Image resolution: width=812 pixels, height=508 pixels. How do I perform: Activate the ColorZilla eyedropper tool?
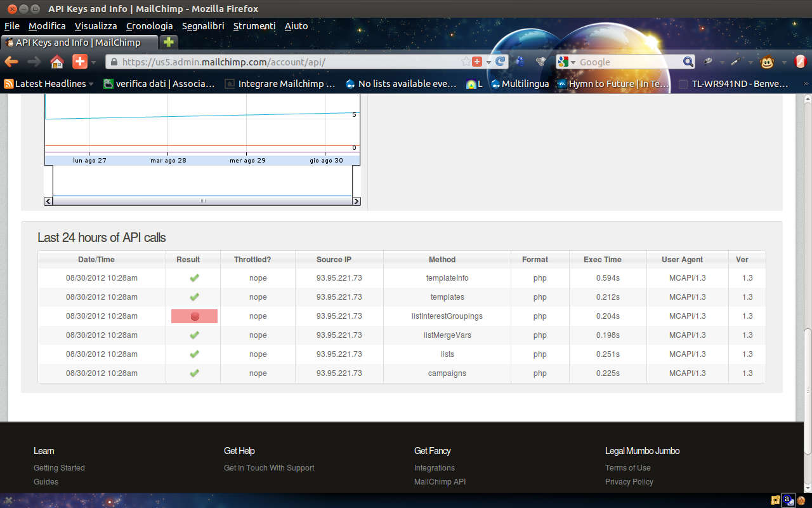[736, 61]
